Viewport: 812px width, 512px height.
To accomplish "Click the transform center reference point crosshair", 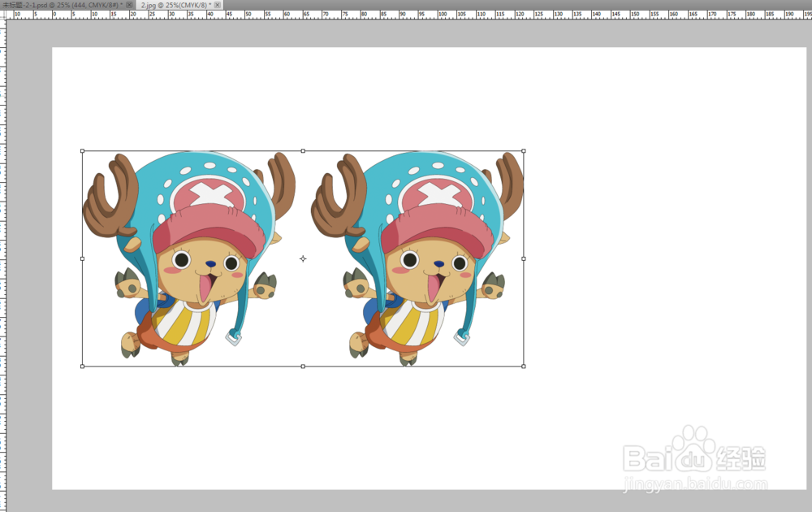I will tap(303, 258).
